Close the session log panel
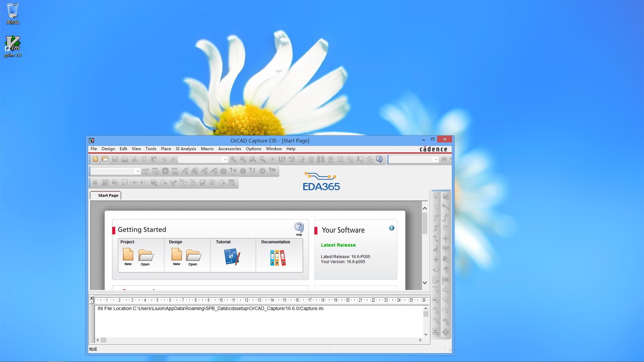Viewport: 644px width, 362px height. pyautogui.click(x=92, y=297)
